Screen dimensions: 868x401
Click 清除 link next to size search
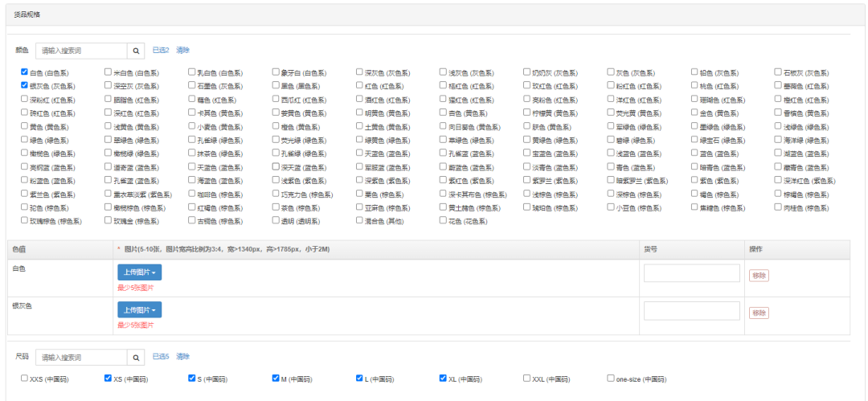(x=183, y=357)
